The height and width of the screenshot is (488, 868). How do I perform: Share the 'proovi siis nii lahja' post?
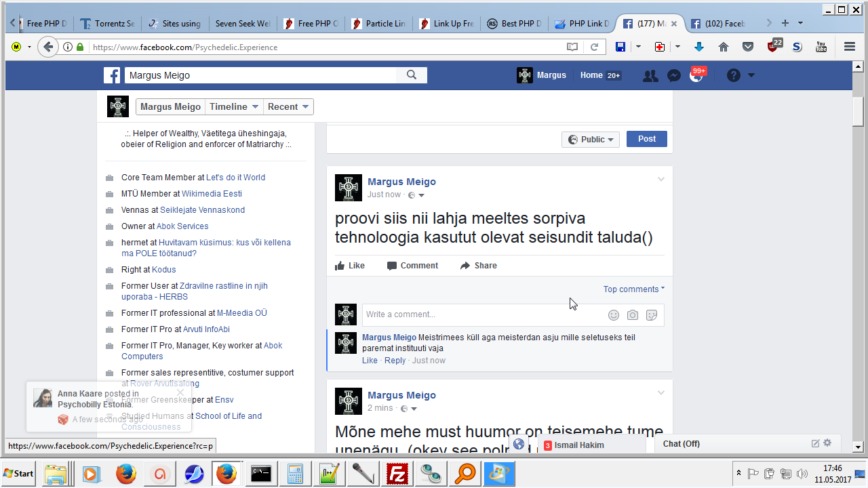[478, 266]
